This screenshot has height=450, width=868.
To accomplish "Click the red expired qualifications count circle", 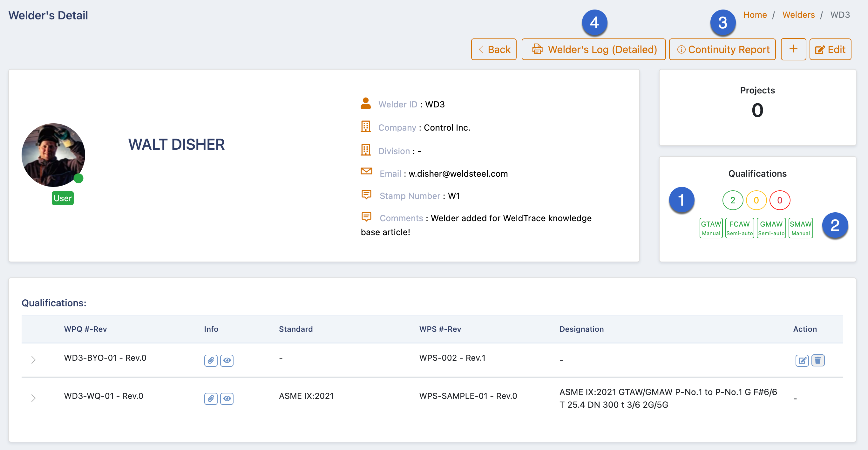I will (x=780, y=200).
